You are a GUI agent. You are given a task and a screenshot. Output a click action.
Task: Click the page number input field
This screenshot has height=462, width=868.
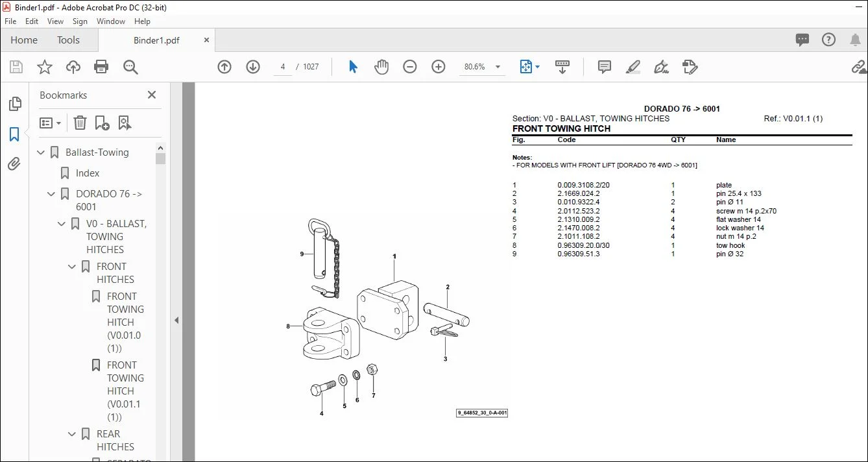coord(283,67)
